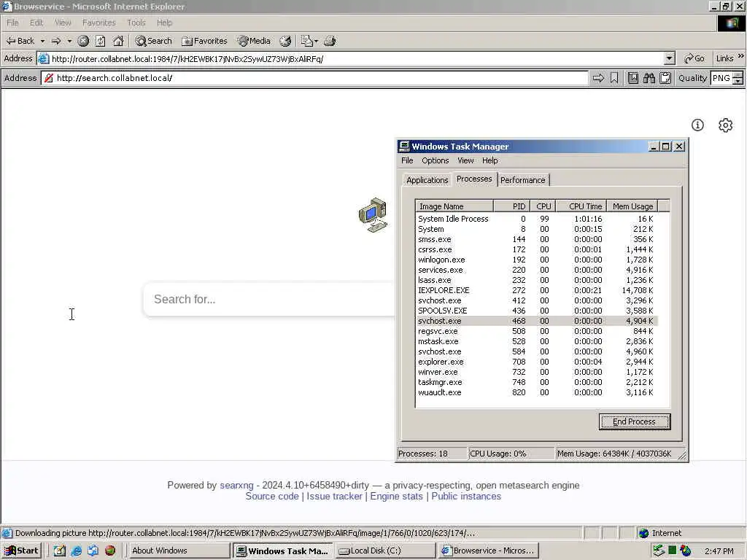Open the IE File menu
The image size is (747, 560).
coord(12,23)
